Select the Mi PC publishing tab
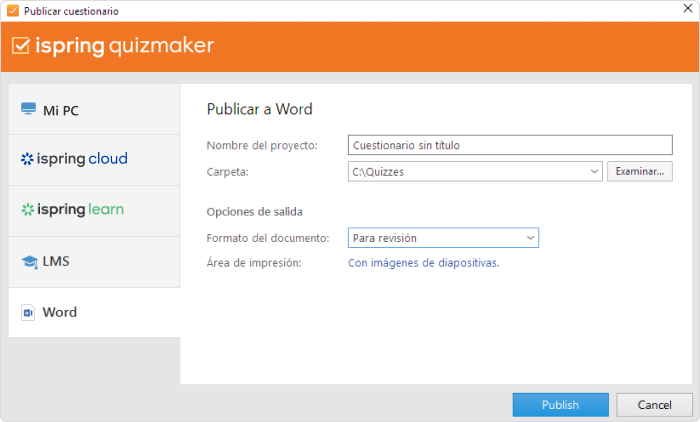700x422 pixels. pyautogui.click(x=94, y=109)
